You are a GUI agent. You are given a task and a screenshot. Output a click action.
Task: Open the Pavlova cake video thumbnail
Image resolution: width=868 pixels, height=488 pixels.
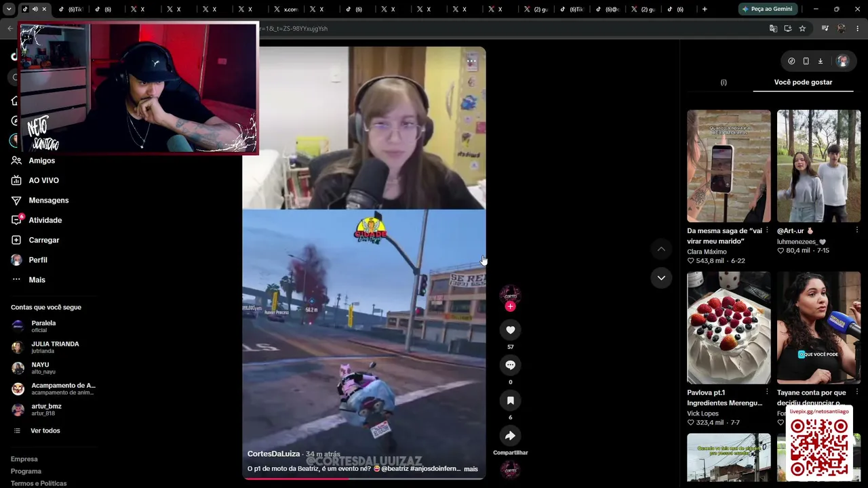tap(729, 328)
